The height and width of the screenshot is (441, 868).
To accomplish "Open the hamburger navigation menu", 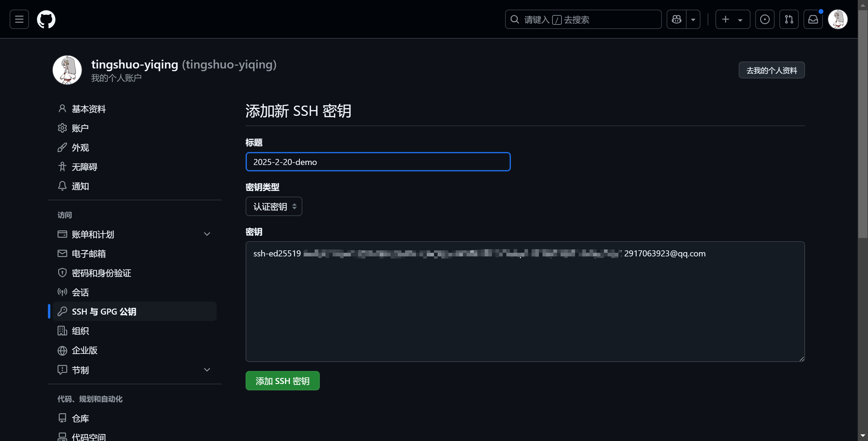I will coord(19,19).
